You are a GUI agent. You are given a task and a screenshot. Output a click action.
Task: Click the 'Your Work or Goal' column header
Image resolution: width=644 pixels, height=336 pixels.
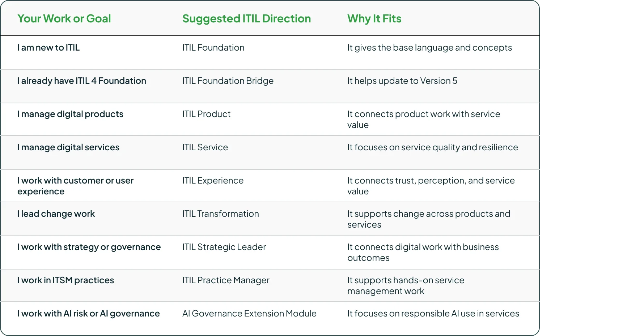coord(64,18)
